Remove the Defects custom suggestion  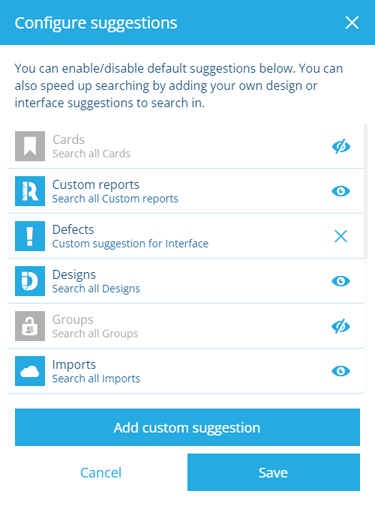[x=341, y=236]
